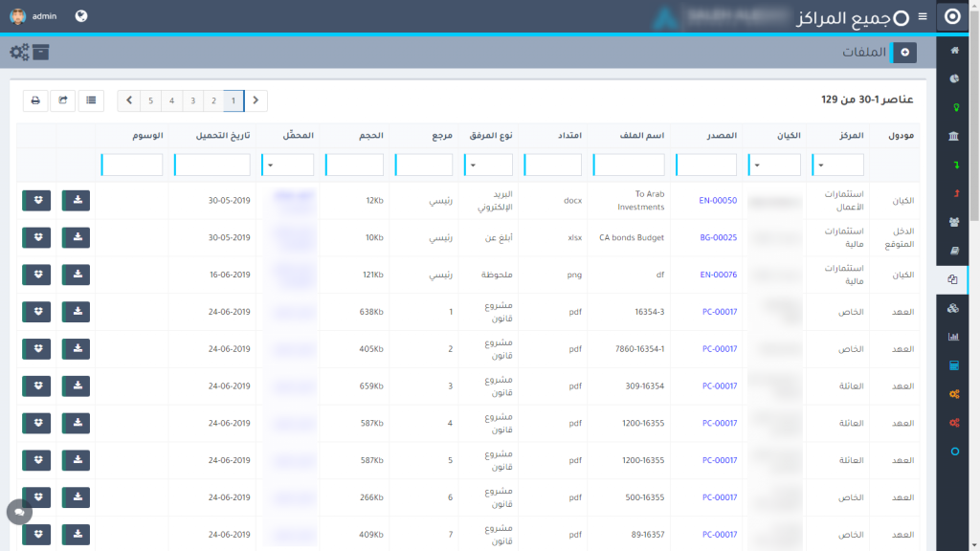Toggle the hamburger sidebar menu

pos(923,16)
